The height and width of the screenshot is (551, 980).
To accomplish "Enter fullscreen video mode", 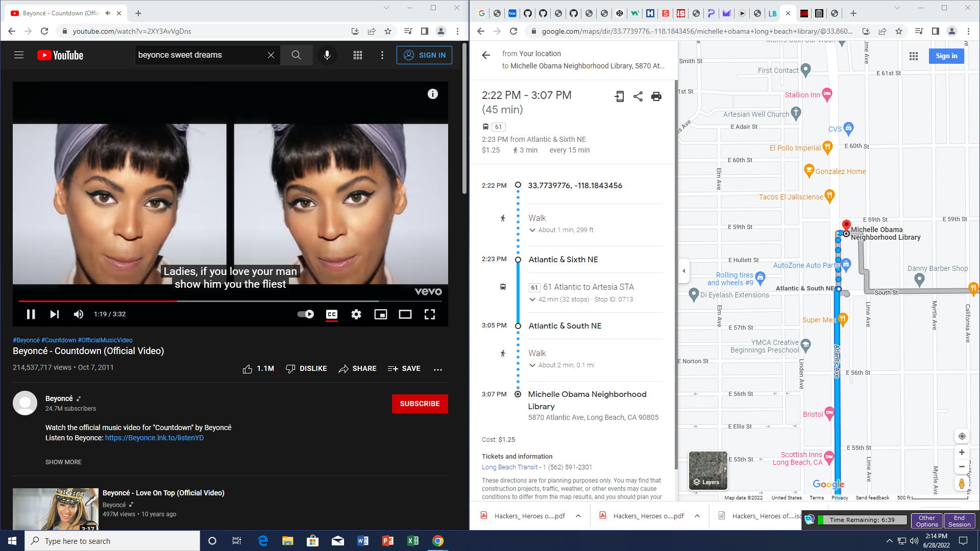I will [x=430, y=314].
